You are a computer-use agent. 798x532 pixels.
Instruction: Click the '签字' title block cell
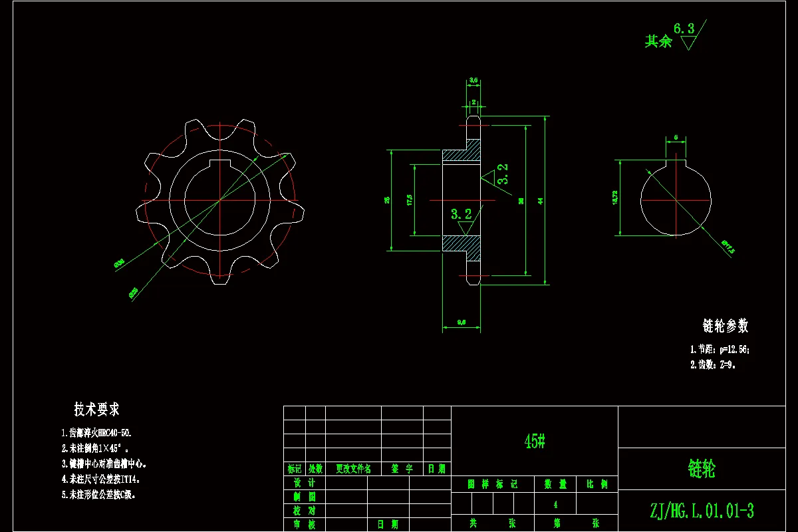pyautogui.click(x=402, y=469)
